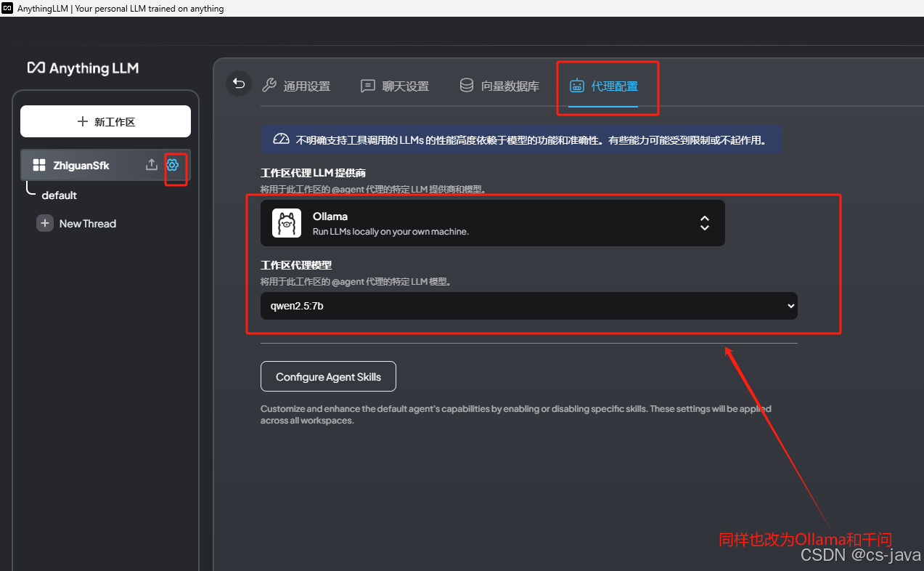This screenshot has height=571, width=924.
Task: Open the qwen2.5:7b model dropdown
Action: coord(529,306)
